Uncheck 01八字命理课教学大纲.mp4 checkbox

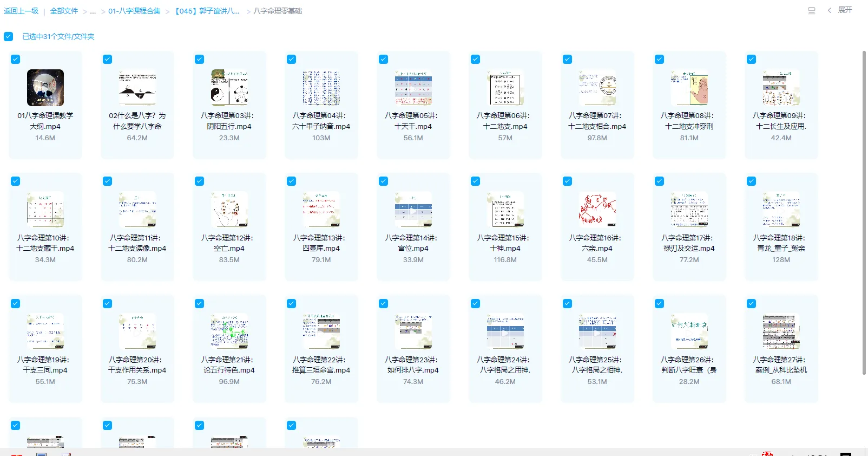[16, 60]
